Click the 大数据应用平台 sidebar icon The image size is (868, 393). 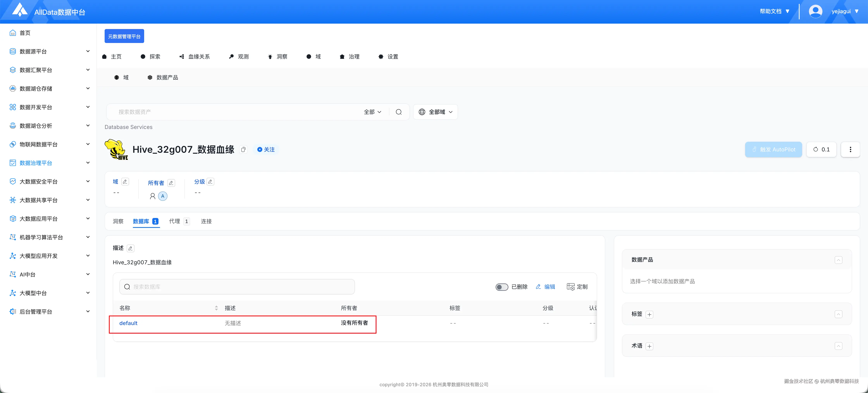coord(13,219)
